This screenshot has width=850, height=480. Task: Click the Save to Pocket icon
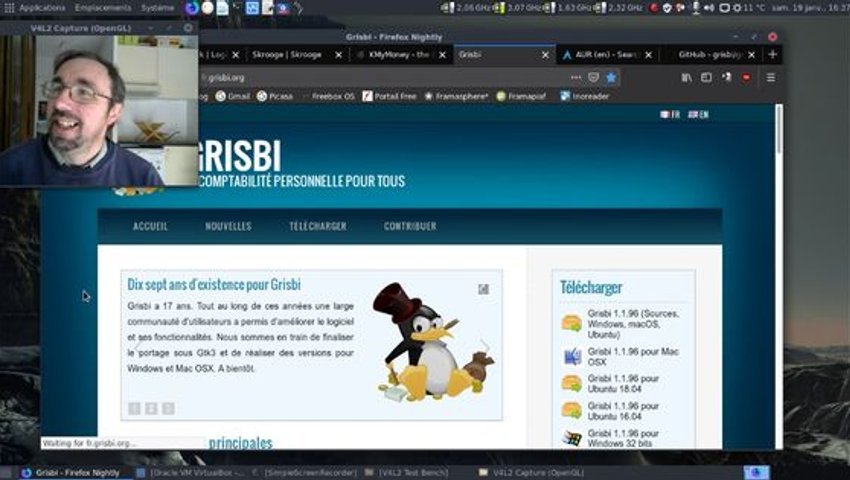(594, 78)
